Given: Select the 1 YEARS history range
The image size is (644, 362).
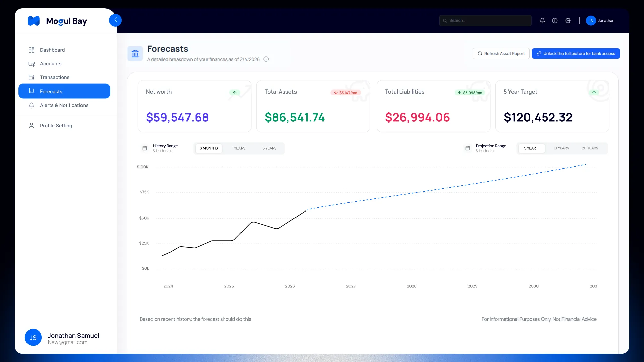Looking at the screenshot, I should pyautogui.click(x=238, y=148).
